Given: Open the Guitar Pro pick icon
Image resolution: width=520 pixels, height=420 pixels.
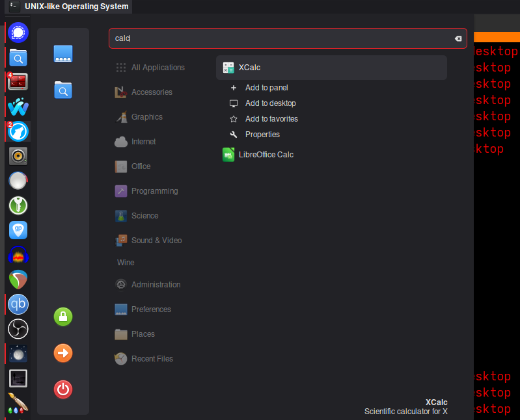Looking at the screenshot, I should 18,230.
